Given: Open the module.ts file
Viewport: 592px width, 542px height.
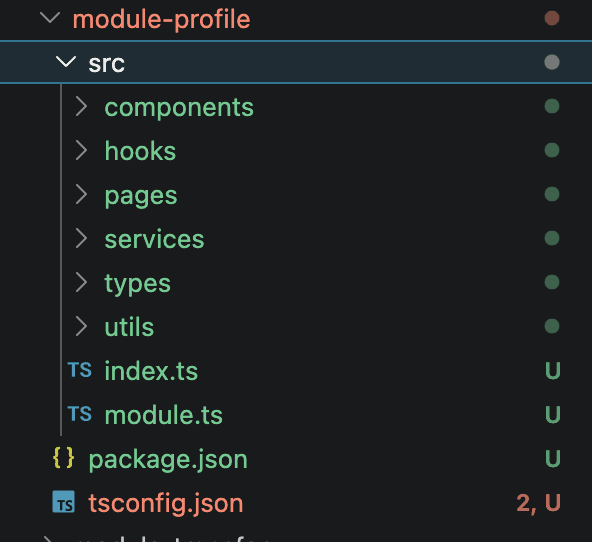Looking at the screenshot, I should coord(163,415).
